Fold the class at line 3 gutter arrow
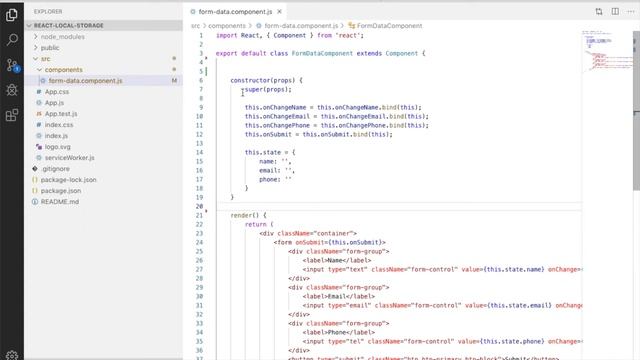Screen dimensions: 640x360 [207, 58]
